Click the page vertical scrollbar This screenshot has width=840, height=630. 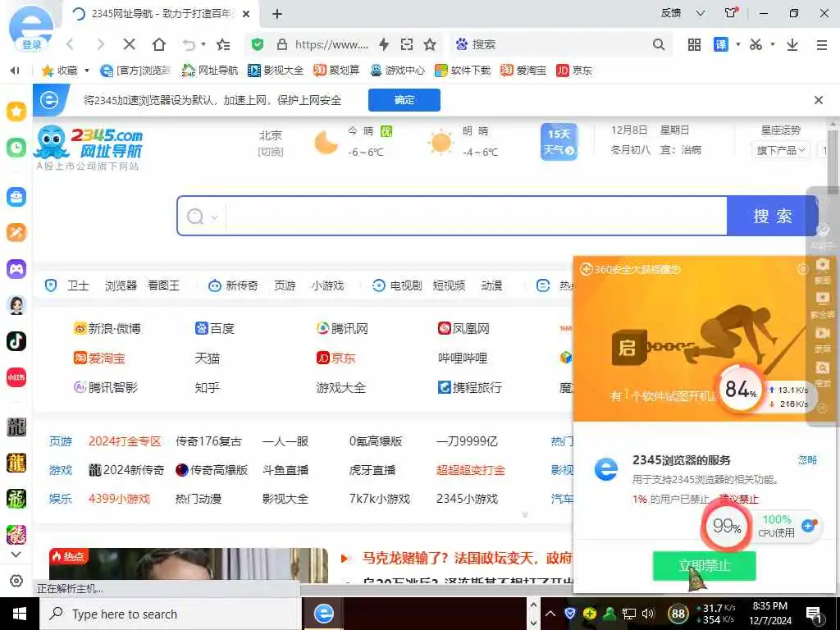[833, 161]
